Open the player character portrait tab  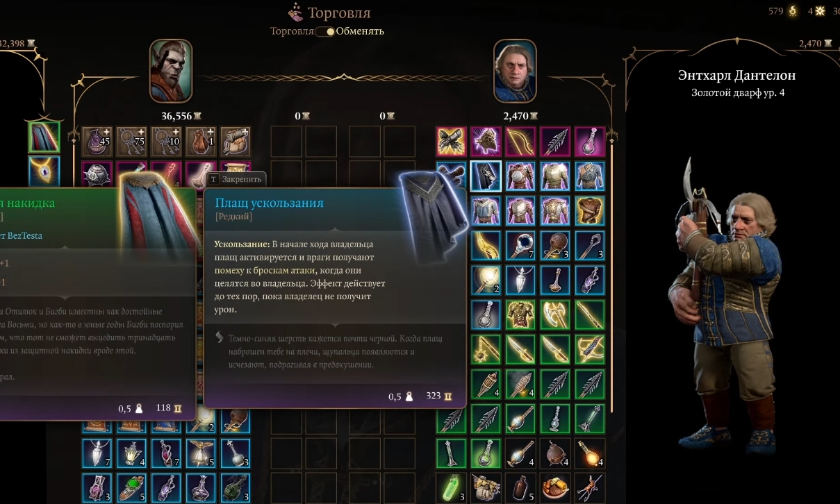tap(170, 71)
